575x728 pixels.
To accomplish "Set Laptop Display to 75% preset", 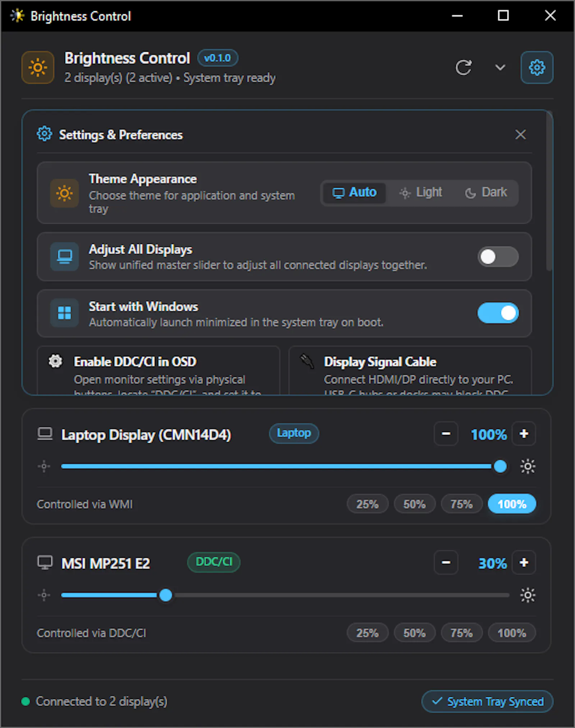I will click(x=461, y=504).
